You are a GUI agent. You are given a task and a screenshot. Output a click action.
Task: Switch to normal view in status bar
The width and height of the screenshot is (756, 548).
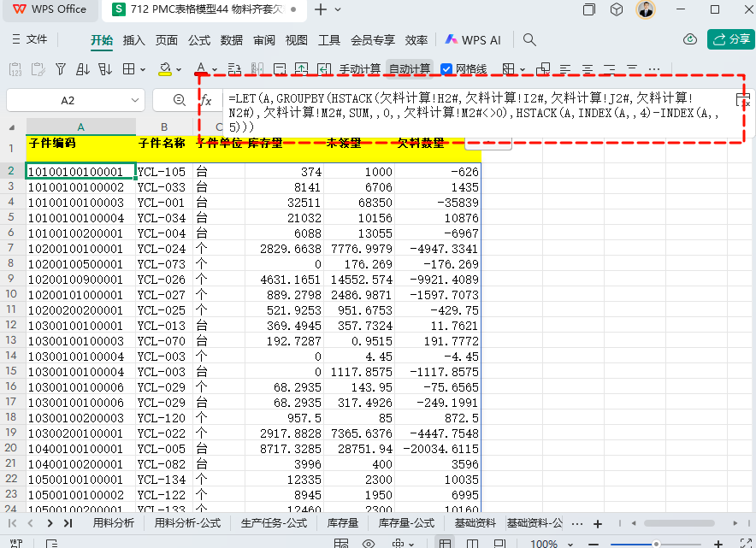(x=445, y=543)
